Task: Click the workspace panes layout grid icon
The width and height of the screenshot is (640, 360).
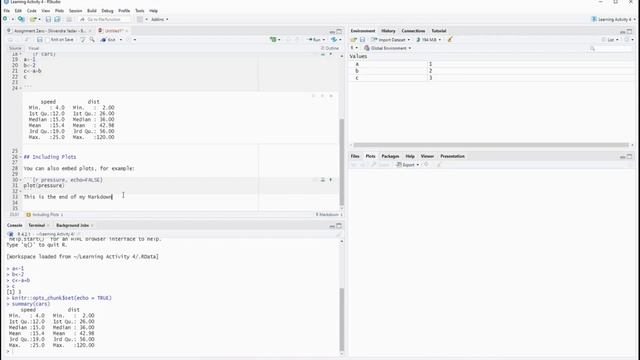Action: click(x=140, y=19)
